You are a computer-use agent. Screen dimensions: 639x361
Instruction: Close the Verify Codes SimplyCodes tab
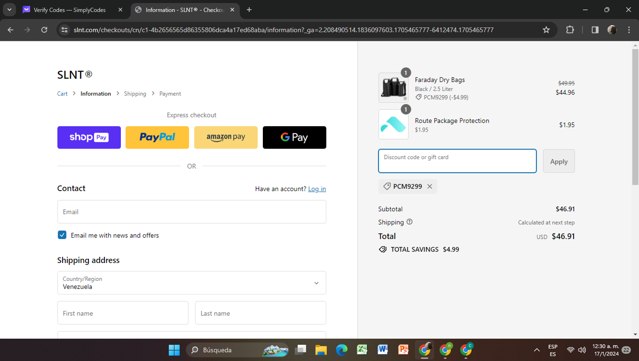click(120, 10)
